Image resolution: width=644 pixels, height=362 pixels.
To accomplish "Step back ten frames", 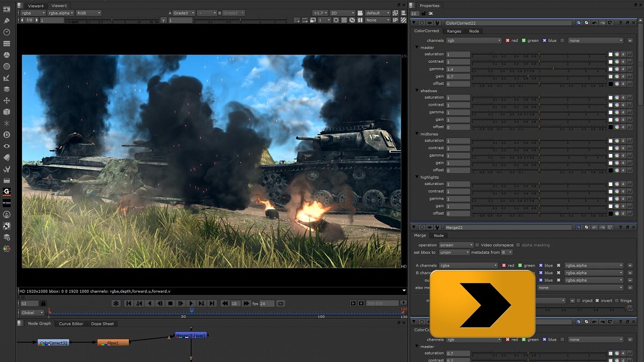I will (x=225, y=304).
